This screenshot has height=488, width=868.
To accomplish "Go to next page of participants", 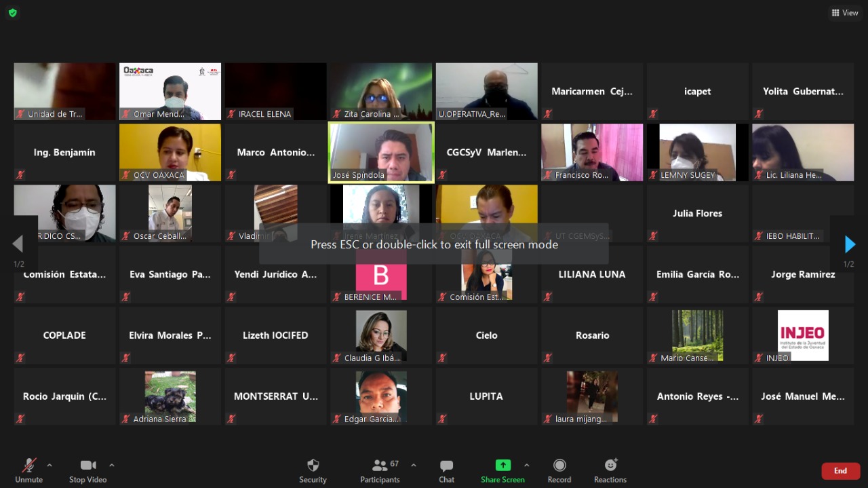I will click(x=850, y=244).
